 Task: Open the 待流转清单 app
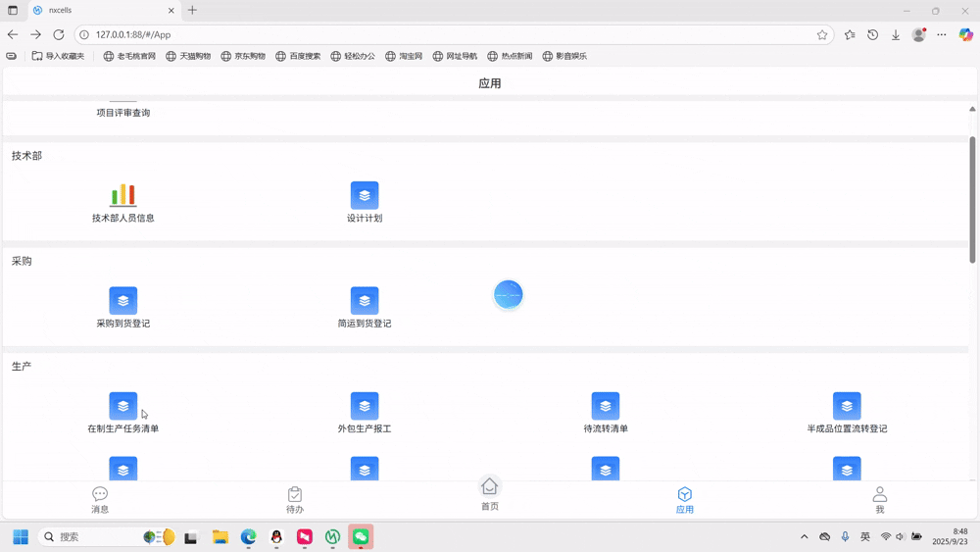pyautogui.click(x=606, y=407)
